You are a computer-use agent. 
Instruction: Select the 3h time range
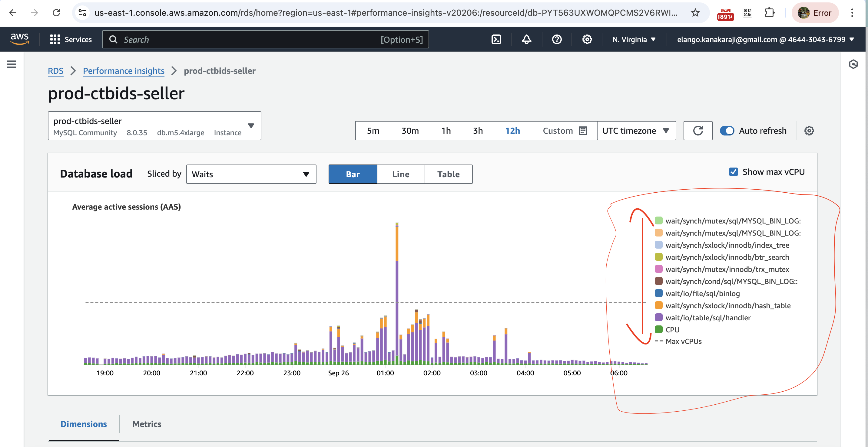point(478,131)
